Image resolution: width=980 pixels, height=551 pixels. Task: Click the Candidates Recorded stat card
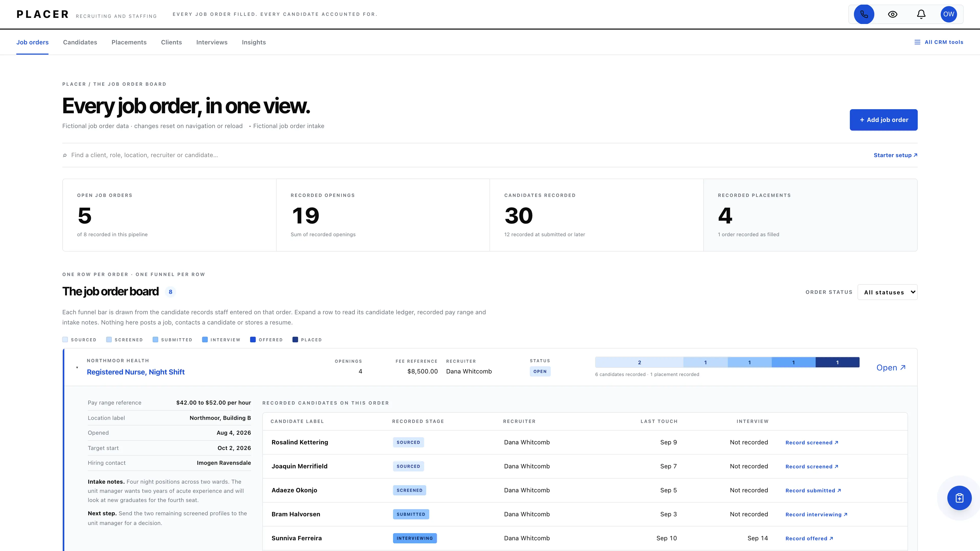(x=596, y=215)
